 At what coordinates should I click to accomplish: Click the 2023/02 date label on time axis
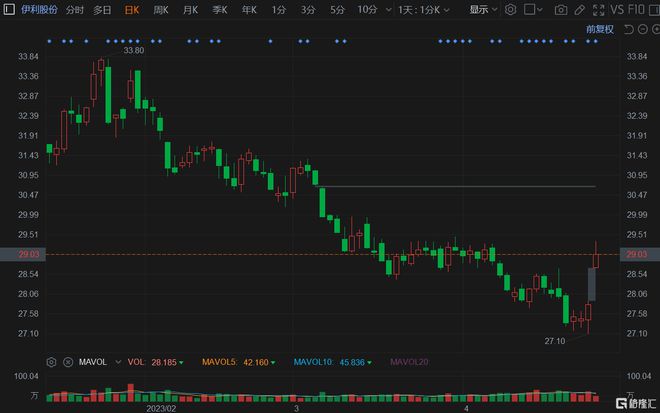point(161,408)
